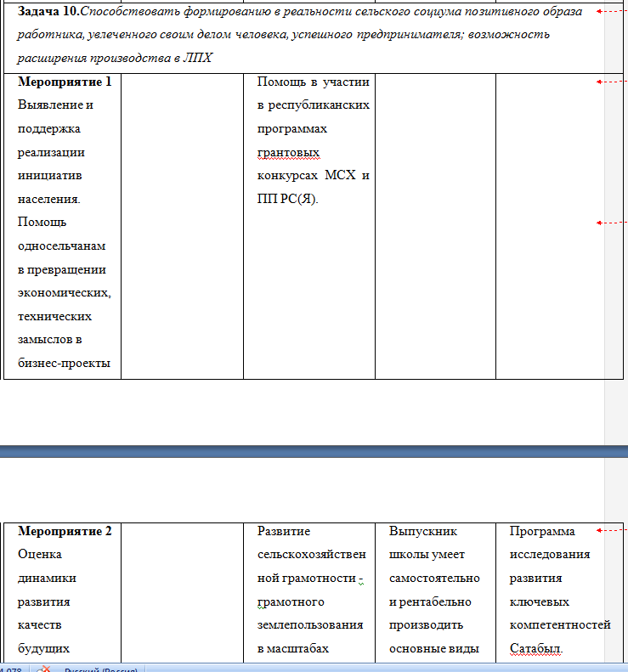Click the line "ной грамотности -"
This screenshot has height=672, width=628.
[310, 579]
